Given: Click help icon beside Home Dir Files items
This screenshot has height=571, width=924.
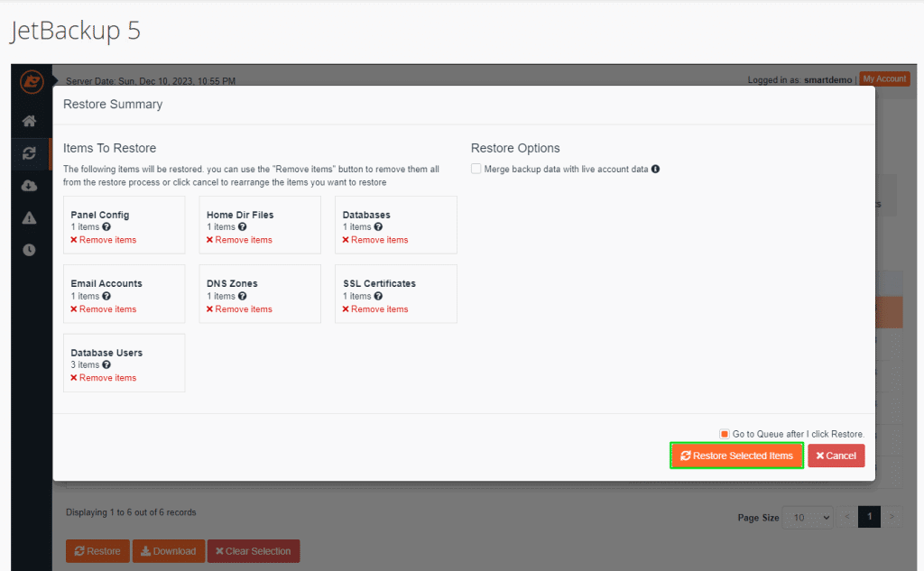Looking at the screenshot, I should coord(242,227).
